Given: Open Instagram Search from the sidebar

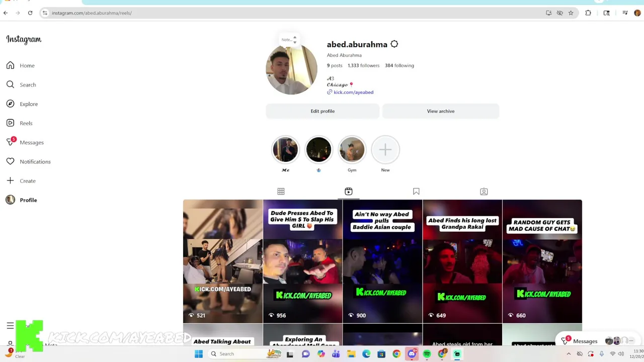Looking at the screenshot, I should 21,84.
